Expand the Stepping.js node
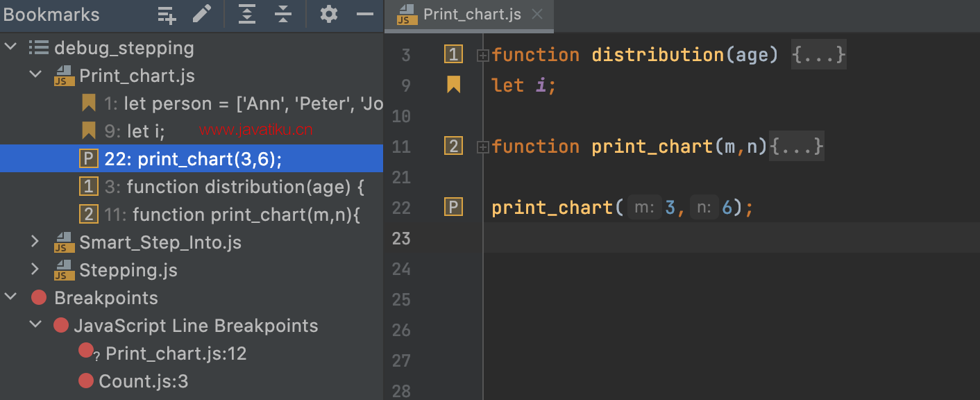Viewport: 980px width, 400px height. pyautogui.click(x=36, y=270)
